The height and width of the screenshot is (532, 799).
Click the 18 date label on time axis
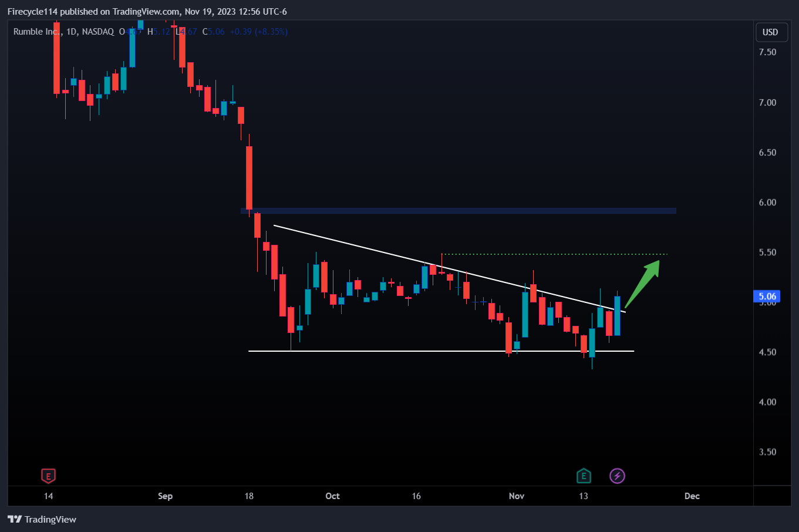[x=249, y=496]
